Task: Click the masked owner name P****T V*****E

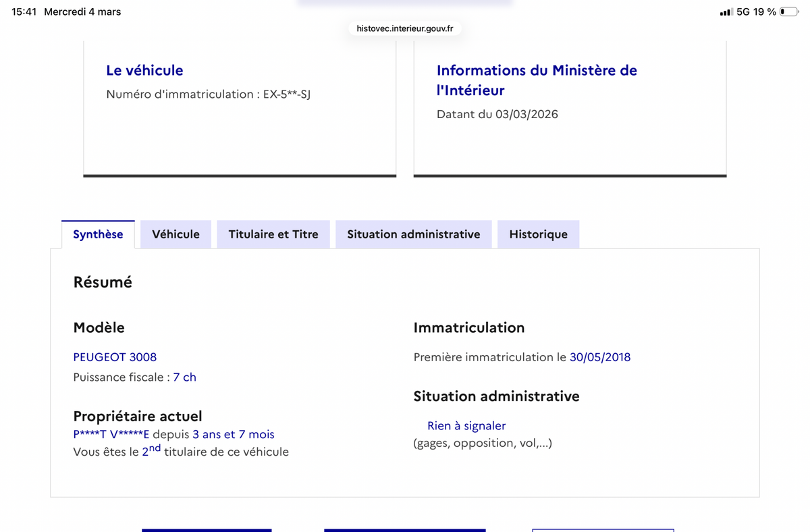Action: 111,435
